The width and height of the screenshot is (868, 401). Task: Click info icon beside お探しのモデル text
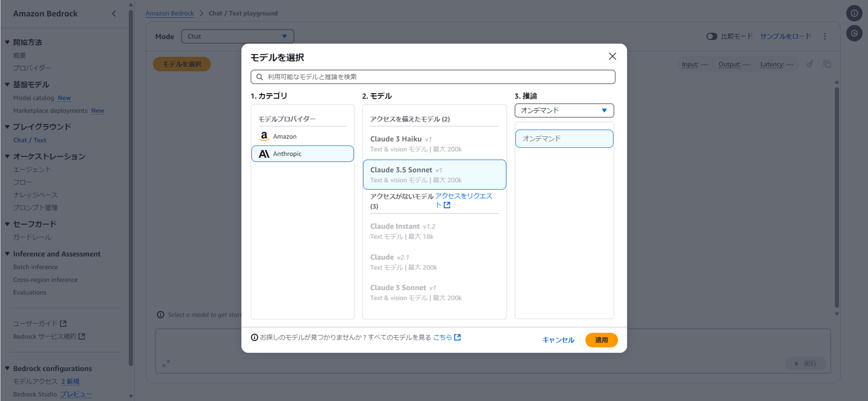point(254,338)
